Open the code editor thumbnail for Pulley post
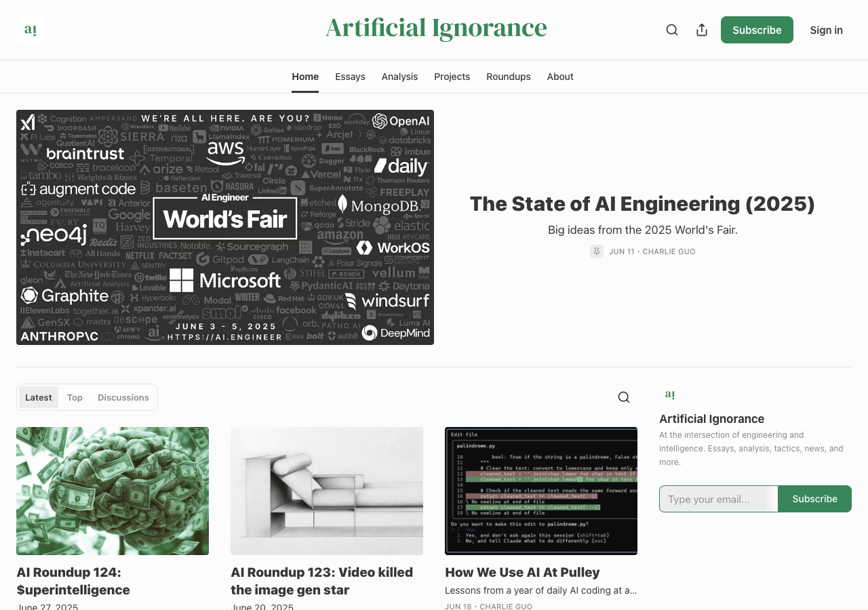The width and height of the screenshot is (868, 610). tap(541, 491)
